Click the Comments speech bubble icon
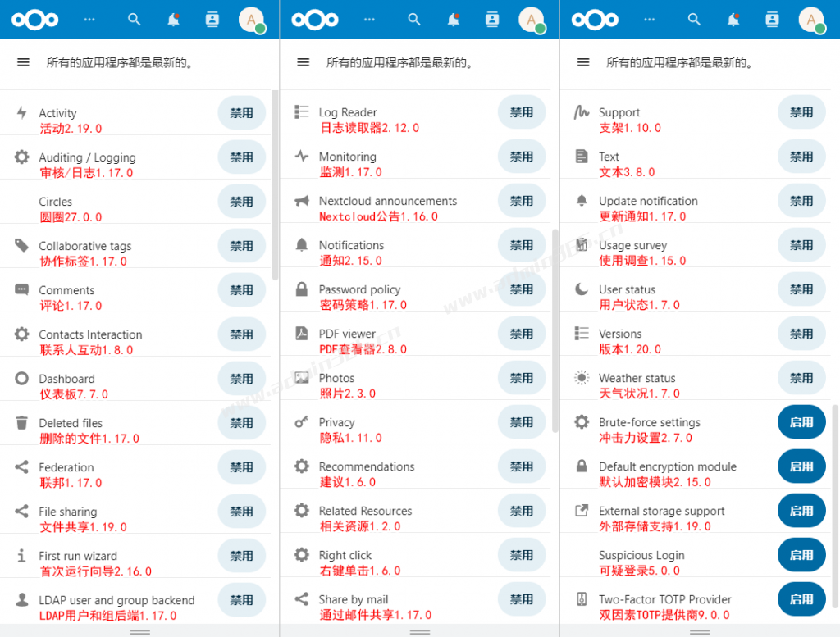Viewport: 840px width, 637px height. (x=21, y=289)
